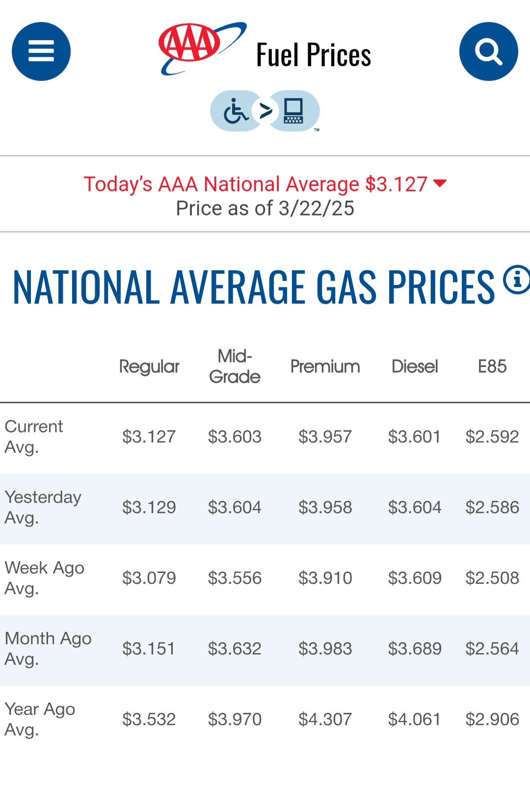Select the Premium column header
530x812 pixels.
point(325,367)
